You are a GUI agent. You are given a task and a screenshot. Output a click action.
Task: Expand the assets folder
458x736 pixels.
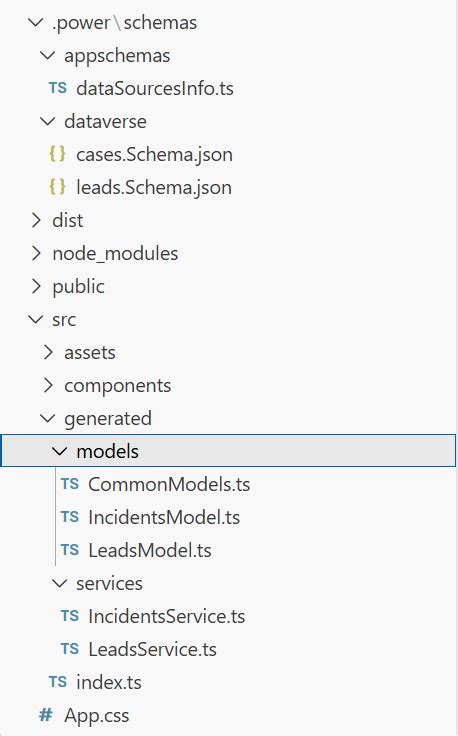tap(90, 353)
